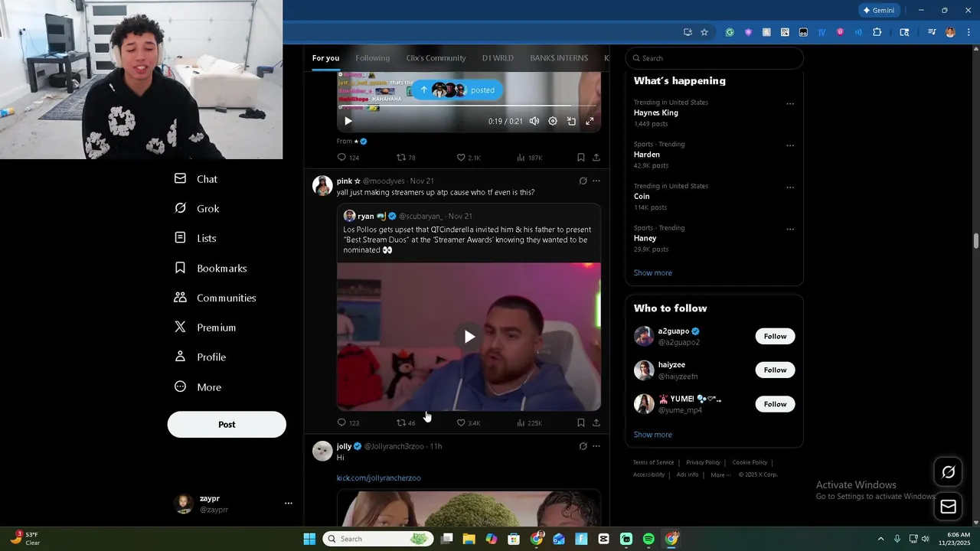Follow the YUME! account
This screenshot has height=551, width=980.
(x=775, y=404)
